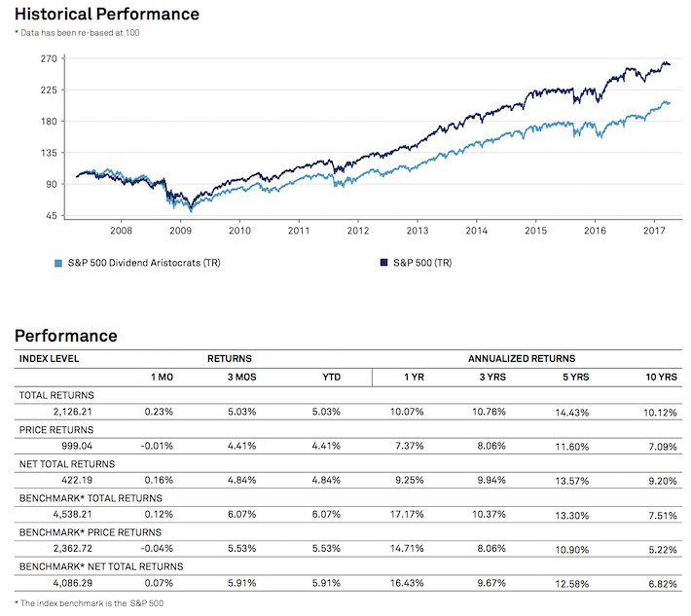Select the TOTAL RETURNS row label
Screen dimensions: 691x616
point(56,394)
